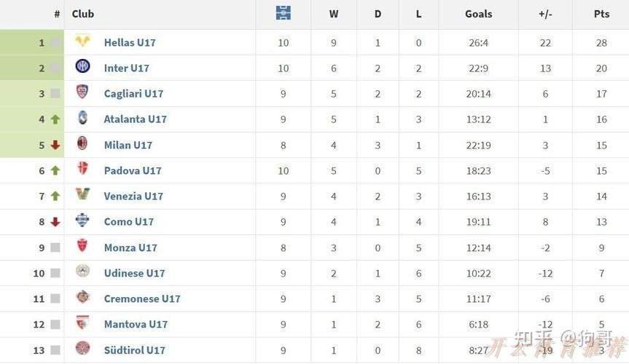Open the Monza U17 team link
Viewport: 629px width, 364px height.
tap(130, 248)
